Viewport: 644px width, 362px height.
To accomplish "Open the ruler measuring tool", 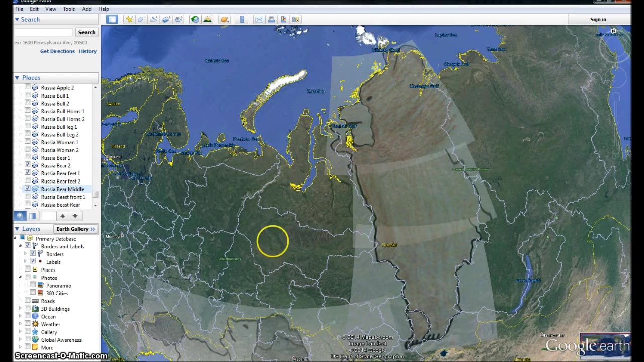I will point(242,20).
